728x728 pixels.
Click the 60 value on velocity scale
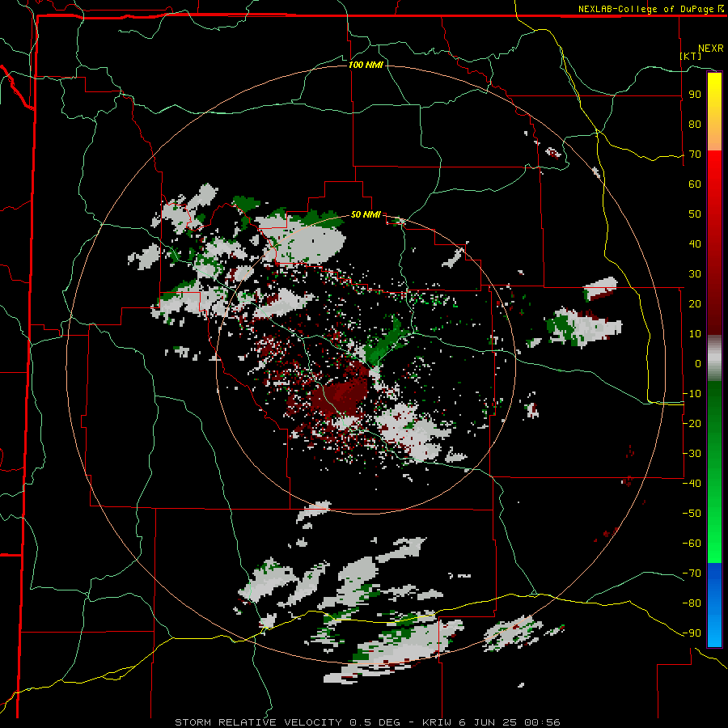tap(695, 184)
